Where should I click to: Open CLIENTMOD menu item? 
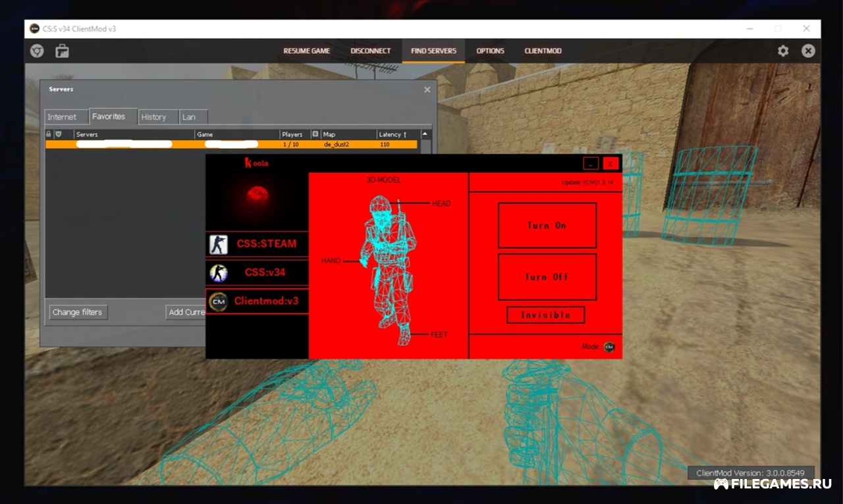pyautogui.click(x=543, y=51)
